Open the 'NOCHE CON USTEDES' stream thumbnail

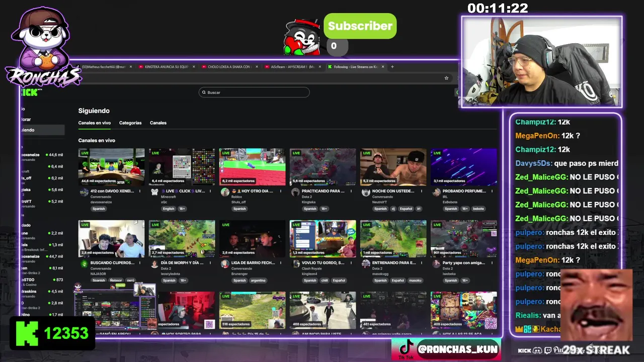point(393,167)
